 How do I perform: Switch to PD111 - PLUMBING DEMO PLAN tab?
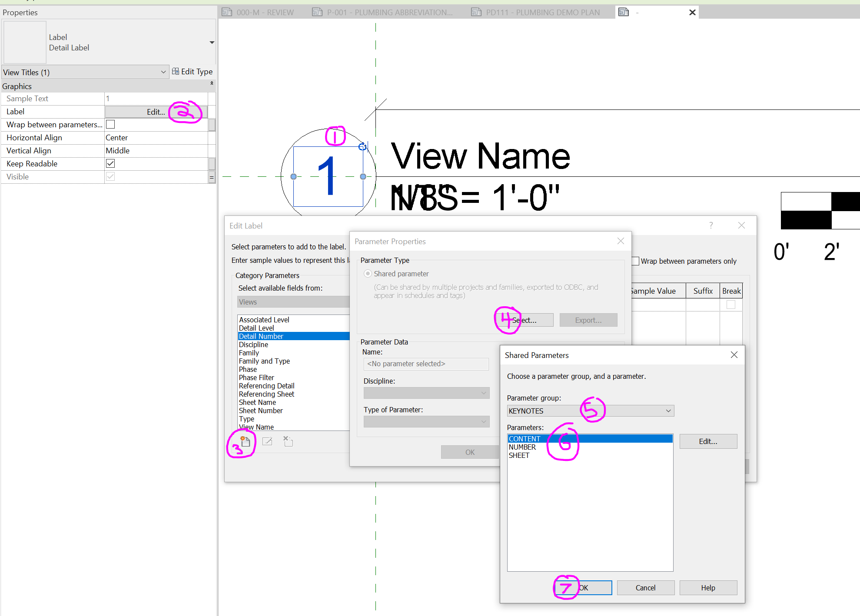click(x=542, y=12)
